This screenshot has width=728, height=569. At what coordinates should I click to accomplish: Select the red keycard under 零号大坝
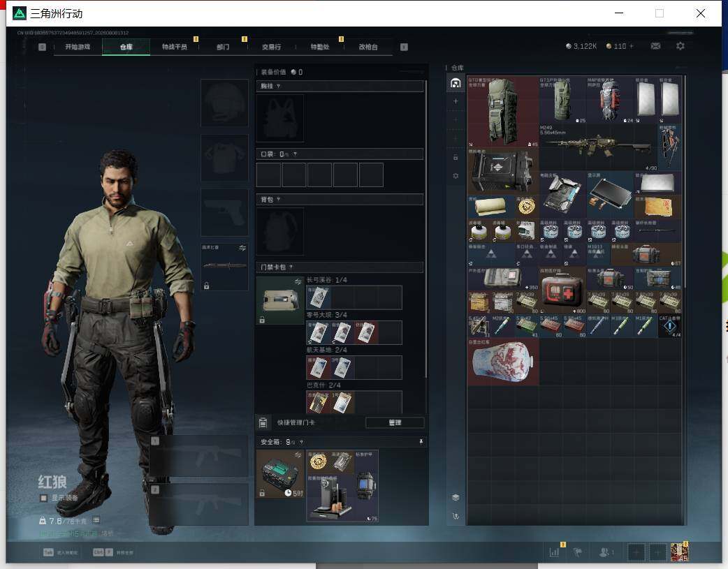[366, 332]
